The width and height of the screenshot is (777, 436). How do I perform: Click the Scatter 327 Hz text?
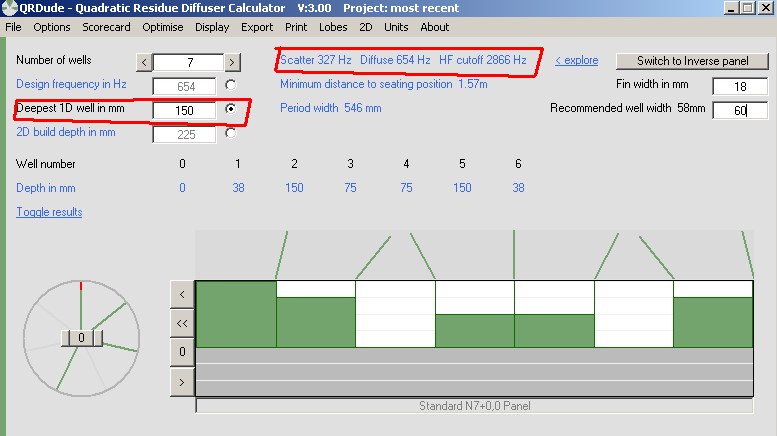coord(316,60)
